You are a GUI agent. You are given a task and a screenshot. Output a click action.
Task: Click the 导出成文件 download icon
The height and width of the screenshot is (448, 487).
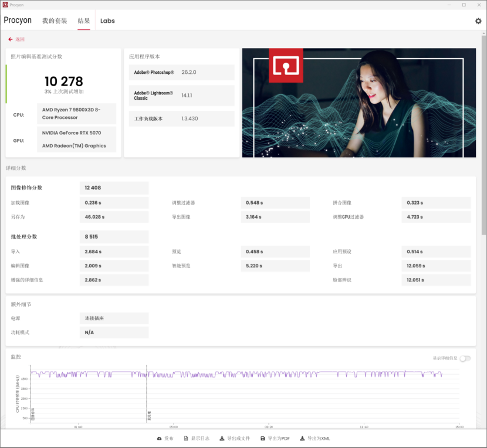point(222,439)
